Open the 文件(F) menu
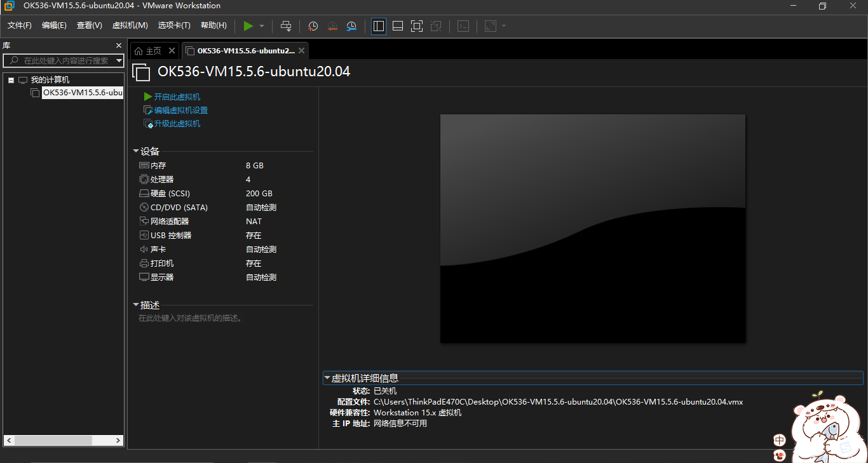 (x=20, y=25)
